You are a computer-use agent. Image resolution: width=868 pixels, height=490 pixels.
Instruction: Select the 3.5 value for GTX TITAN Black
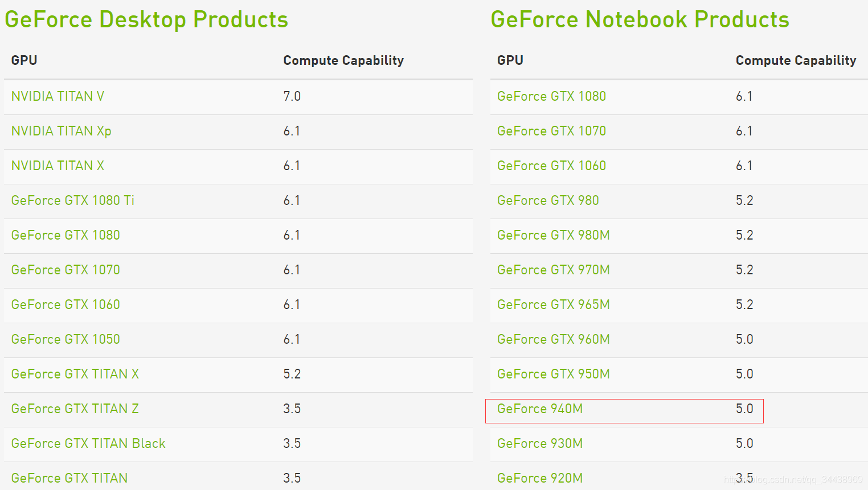click(x=292, y=443)
